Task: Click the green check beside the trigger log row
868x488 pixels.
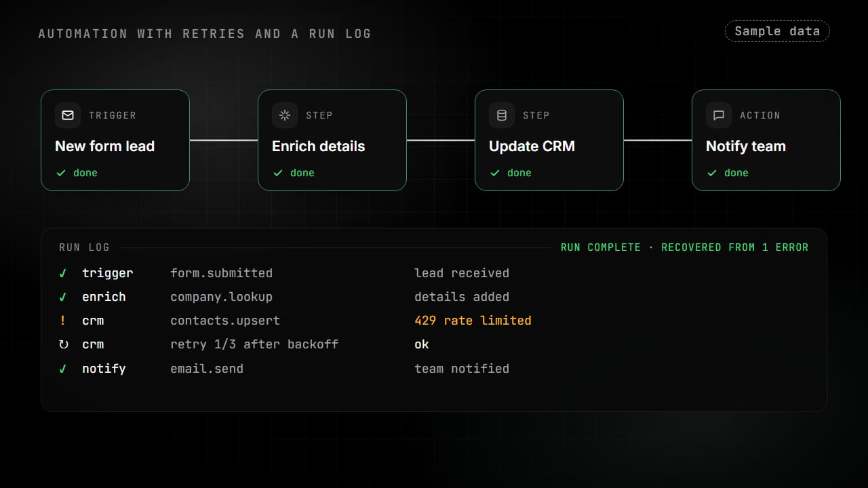Action: tap(63, 273)
